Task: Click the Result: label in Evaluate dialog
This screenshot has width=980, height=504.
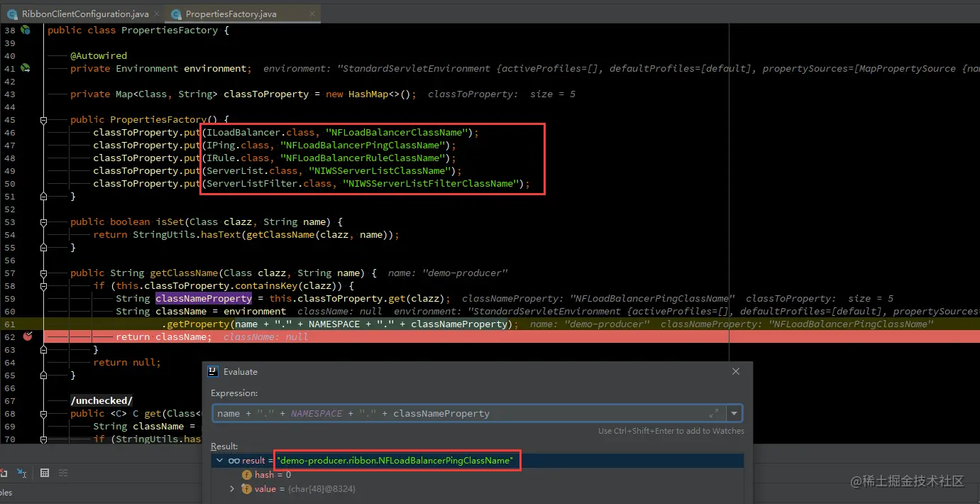Action: 224,446
